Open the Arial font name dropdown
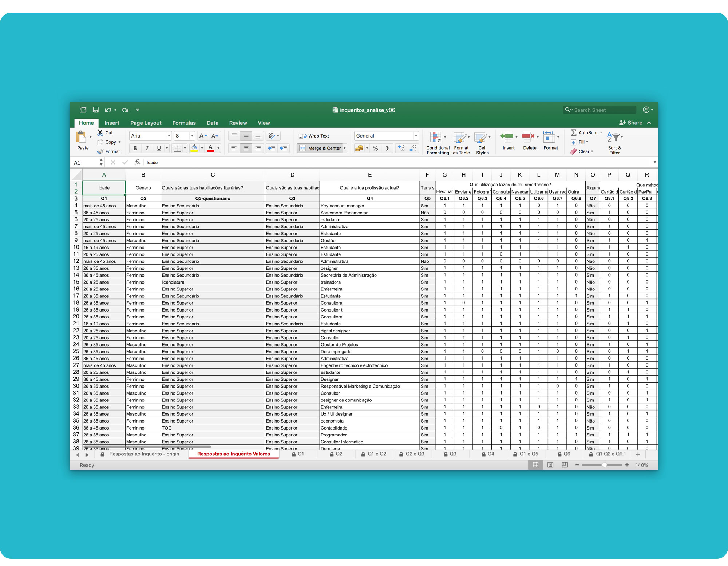728x566 pixels. (169, 136)
